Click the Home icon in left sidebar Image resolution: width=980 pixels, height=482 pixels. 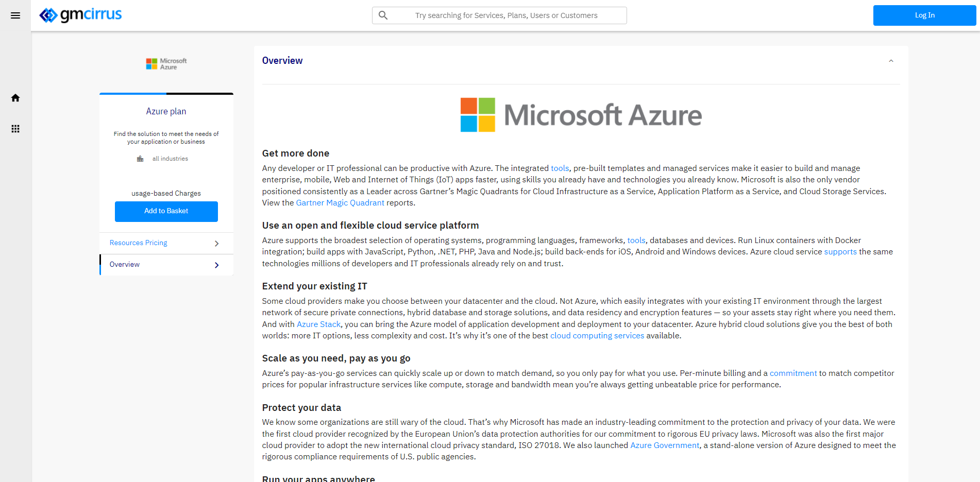tap(15, 98)
